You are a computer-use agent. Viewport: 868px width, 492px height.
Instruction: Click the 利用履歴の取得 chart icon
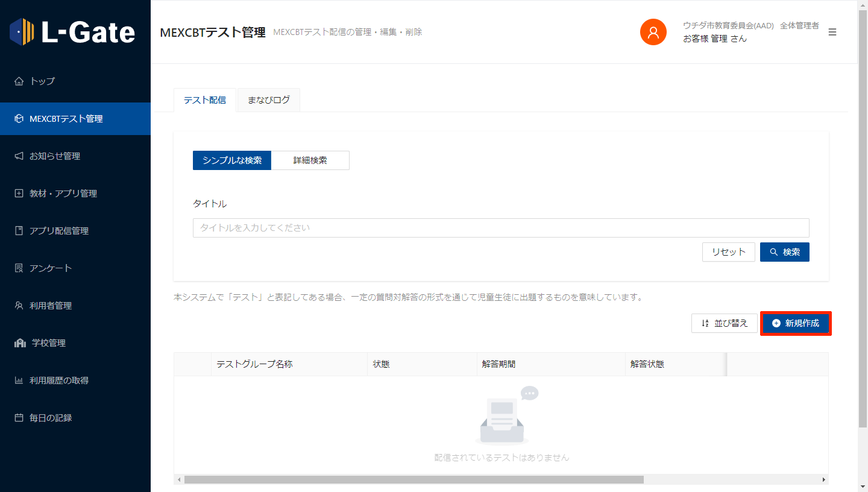19,380
